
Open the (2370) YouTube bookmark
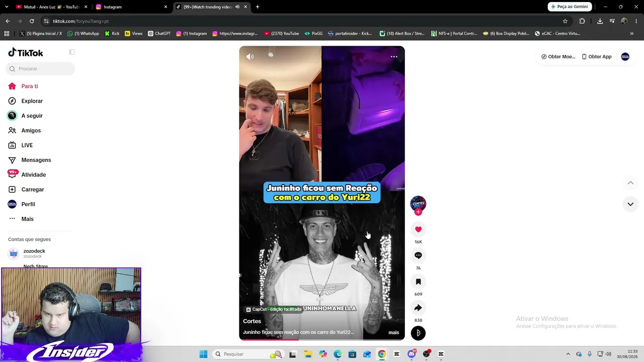click(x=282, y=34)
